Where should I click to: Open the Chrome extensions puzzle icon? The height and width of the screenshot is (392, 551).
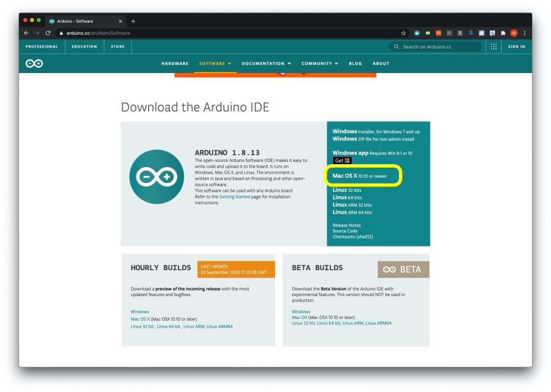click(x=503, y=33)
